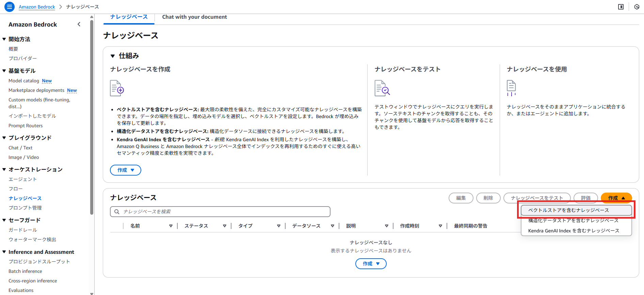The width and height of the screenshot is (644, 295).
Task: Select 構造化データストアを含むナレッジベース menu option
Action: [x=576, y=220]
